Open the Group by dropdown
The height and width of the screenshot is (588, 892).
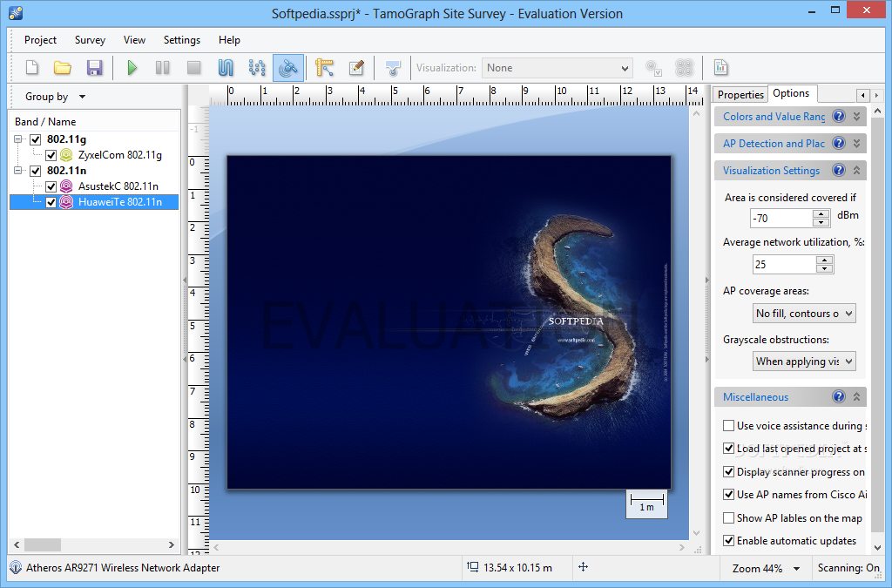55,97
